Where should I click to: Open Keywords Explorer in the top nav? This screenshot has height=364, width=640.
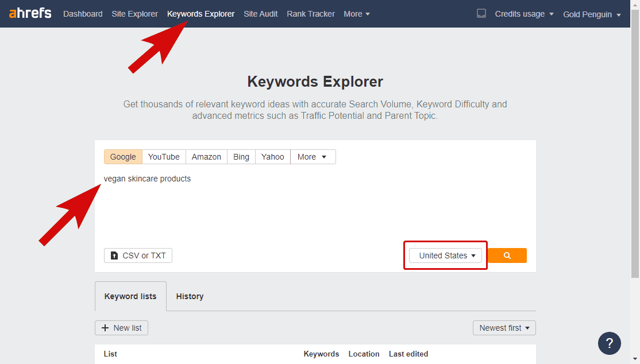(201, 14)
